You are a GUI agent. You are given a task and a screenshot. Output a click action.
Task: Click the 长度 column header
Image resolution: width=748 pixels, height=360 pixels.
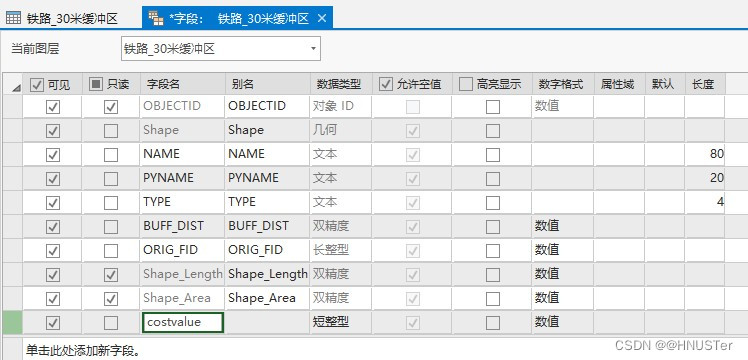click(x=706, y=84)
